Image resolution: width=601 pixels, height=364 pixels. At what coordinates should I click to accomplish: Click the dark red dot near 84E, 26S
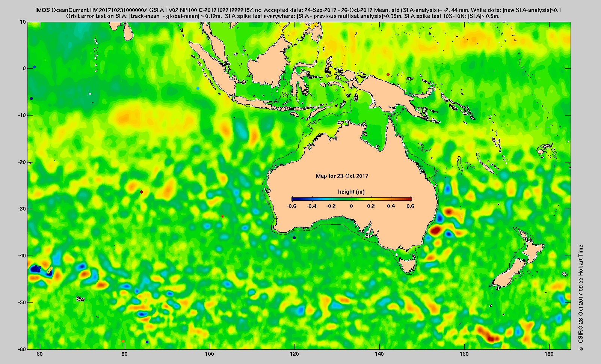click(141, 192)
